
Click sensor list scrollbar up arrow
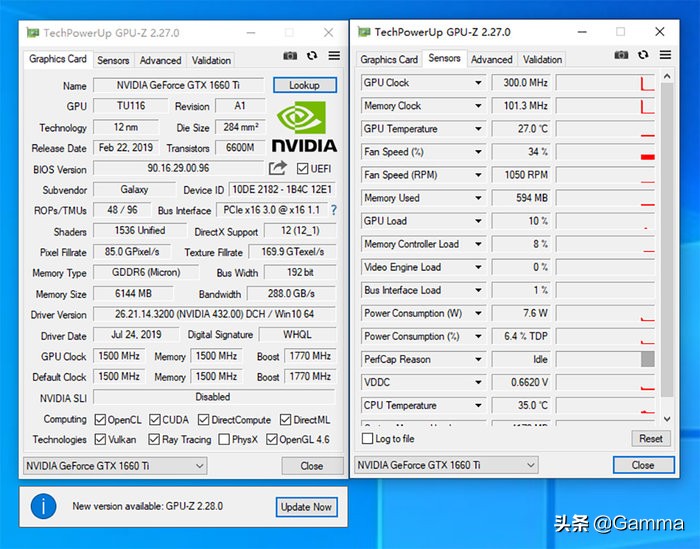pyautogui.click(x=667, y=76)
